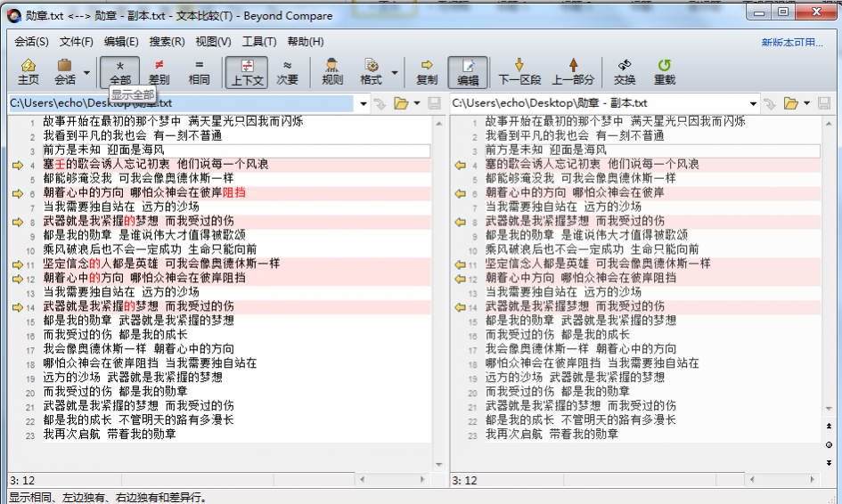
Task: Click the right pane save disk icon
Action: (x=824, y=103)
